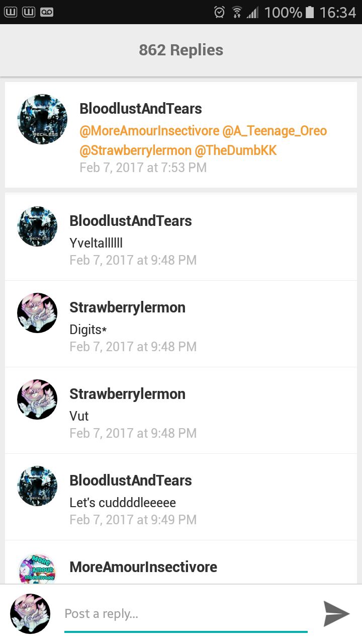Open the @MoreAmourInsectivore mention link

tap(149, 131)
